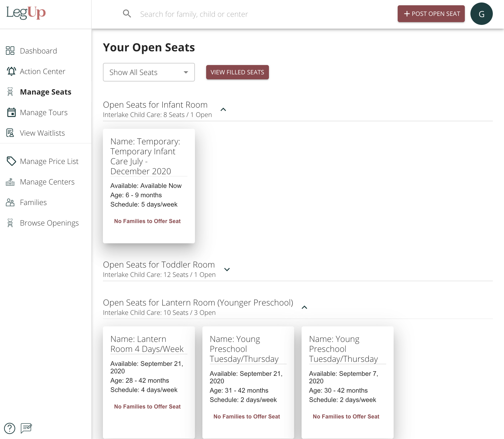Click the Age: 30 - 42 months text
Viewport: 504px width, 439px height.
tap(338, 390)
